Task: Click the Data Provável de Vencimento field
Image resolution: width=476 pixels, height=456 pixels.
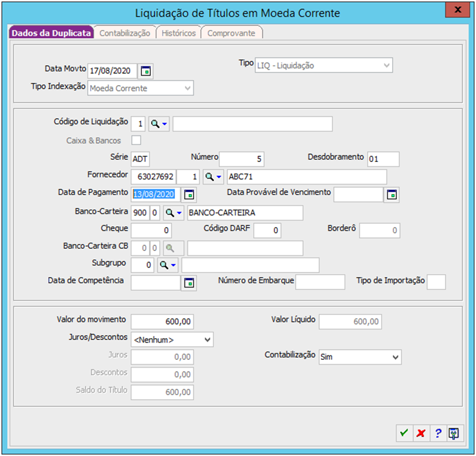Action: (x=358, y=195)
